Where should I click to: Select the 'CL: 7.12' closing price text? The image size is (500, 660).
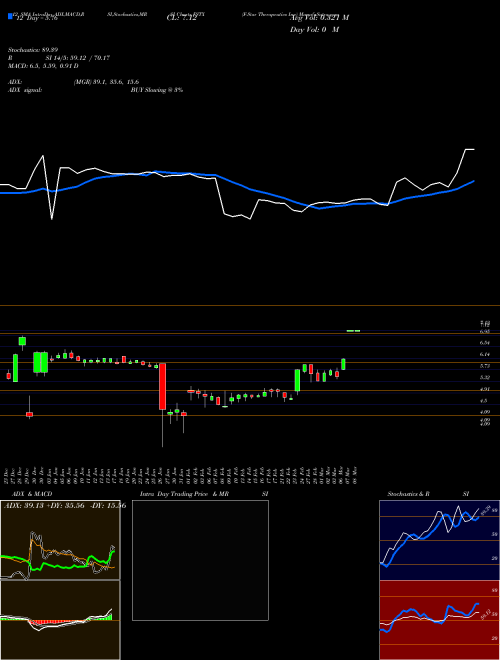point(182,18)
